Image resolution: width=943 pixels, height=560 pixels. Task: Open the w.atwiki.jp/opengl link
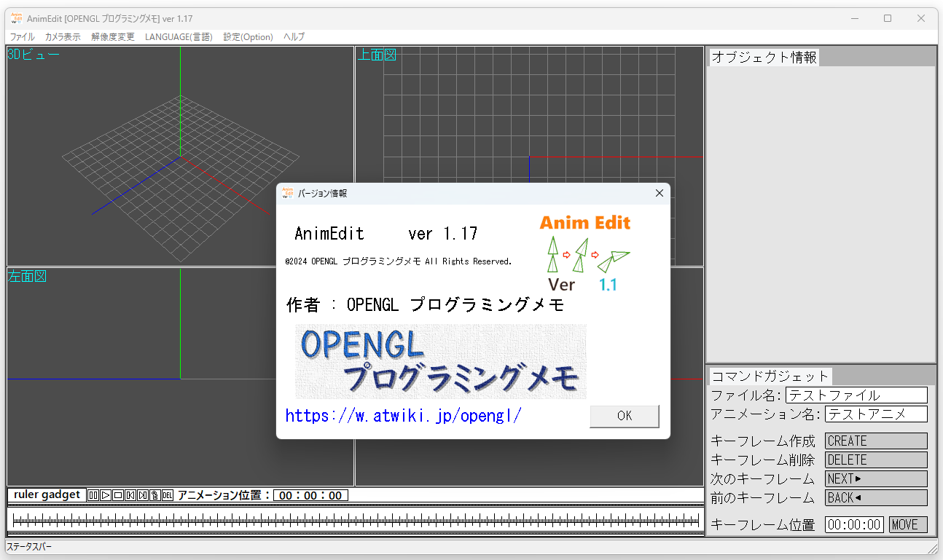pyautogui.click(x=404, y=416)
